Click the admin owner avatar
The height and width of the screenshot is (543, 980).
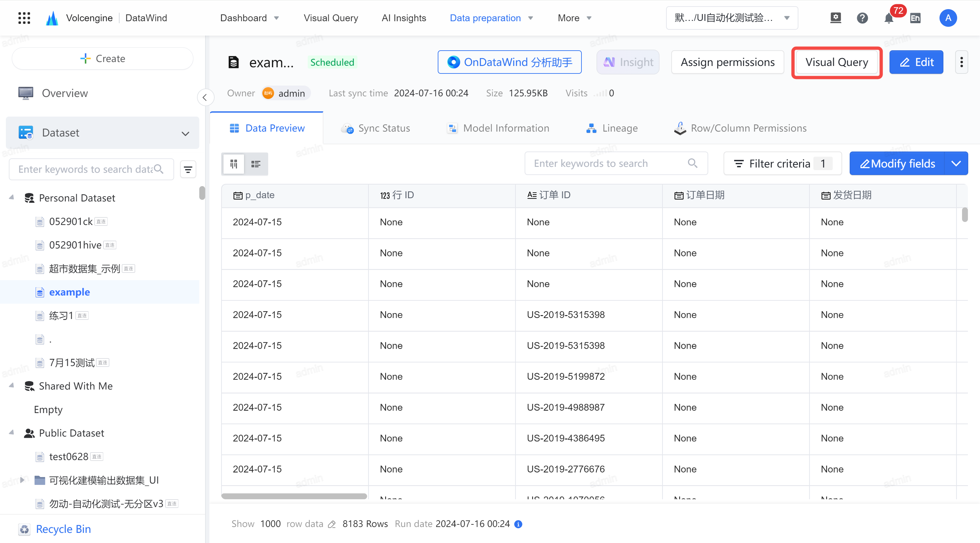coord(268,93)
